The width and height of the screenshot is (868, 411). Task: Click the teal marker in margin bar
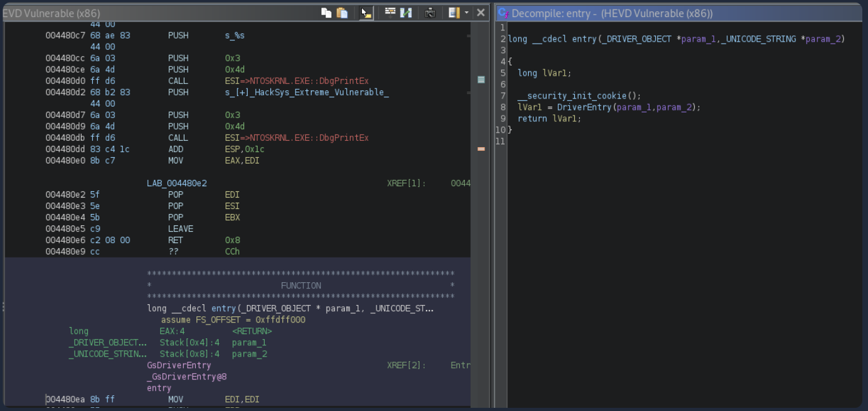pyautogui.click(x=481, y=80)
